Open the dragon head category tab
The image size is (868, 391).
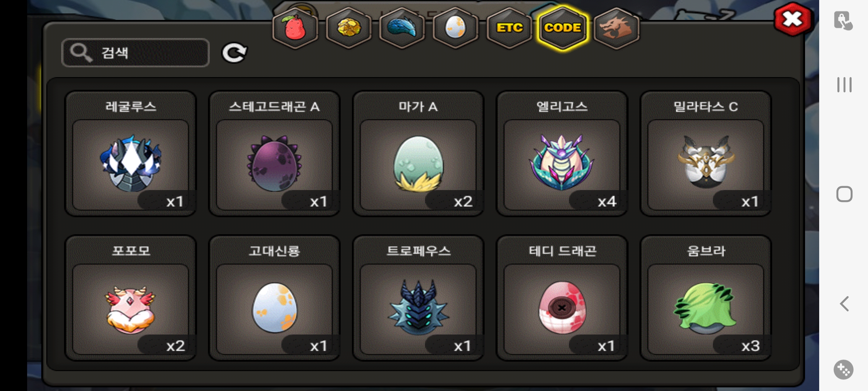(x=616, y=28)
